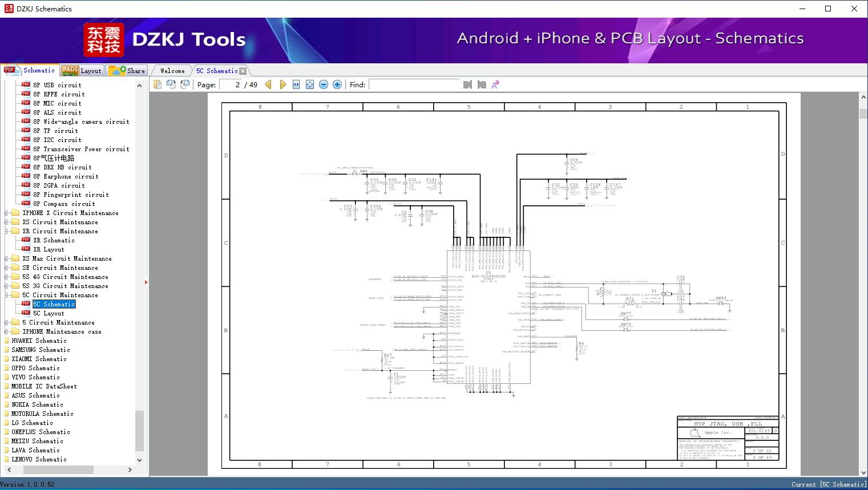The width and height of the screenshot is (868, 490).
Task: Select the 5C Schematic tree item
Action: (54, 304)
